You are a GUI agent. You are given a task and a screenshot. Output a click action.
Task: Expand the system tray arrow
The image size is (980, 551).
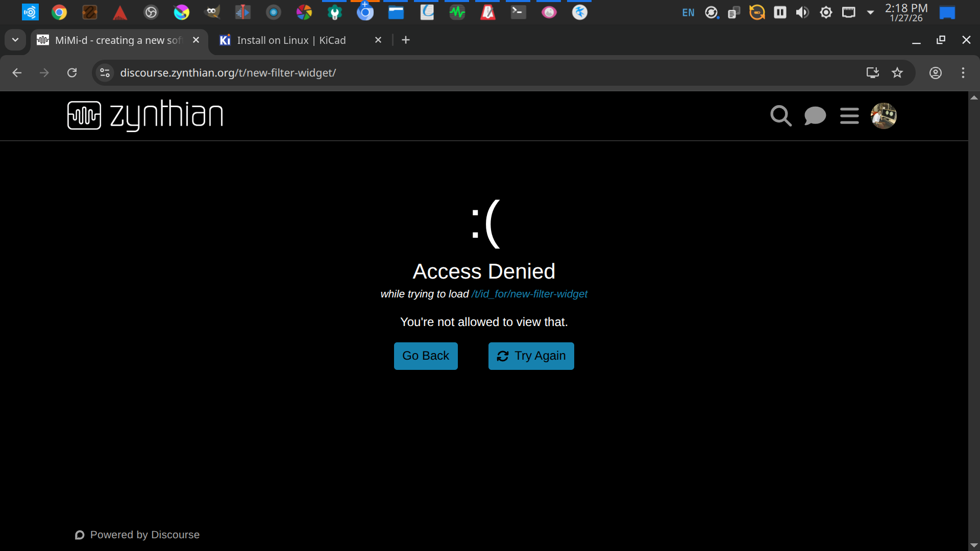870,12
